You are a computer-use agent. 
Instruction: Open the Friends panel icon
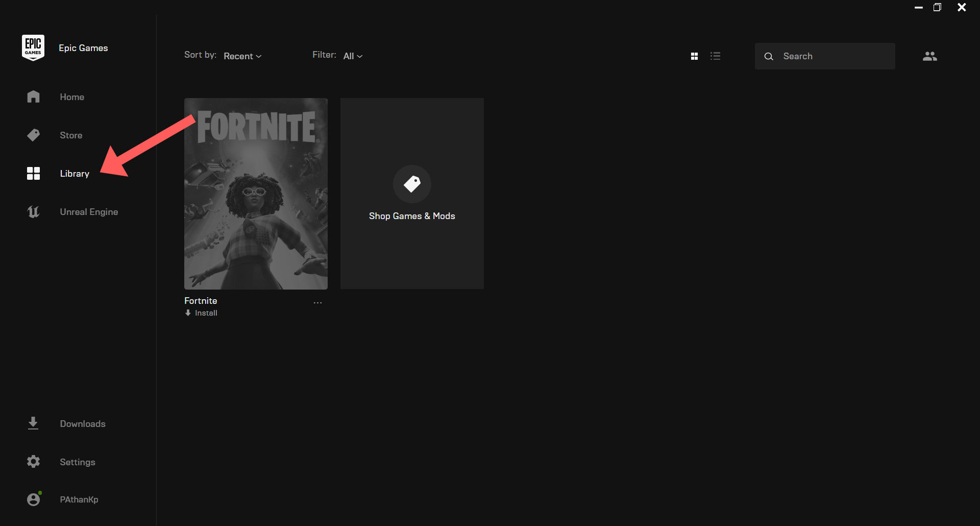click(x=930, y=56)
